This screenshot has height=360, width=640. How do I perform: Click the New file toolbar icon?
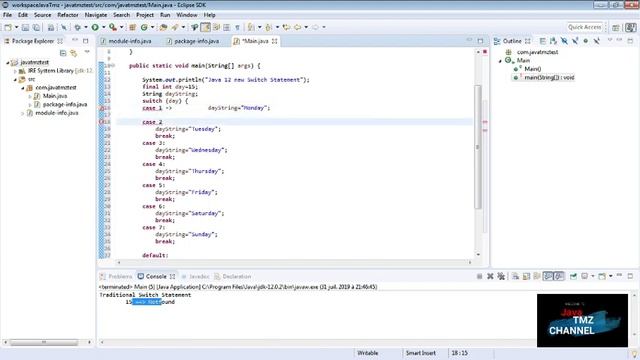pos(8,27)
